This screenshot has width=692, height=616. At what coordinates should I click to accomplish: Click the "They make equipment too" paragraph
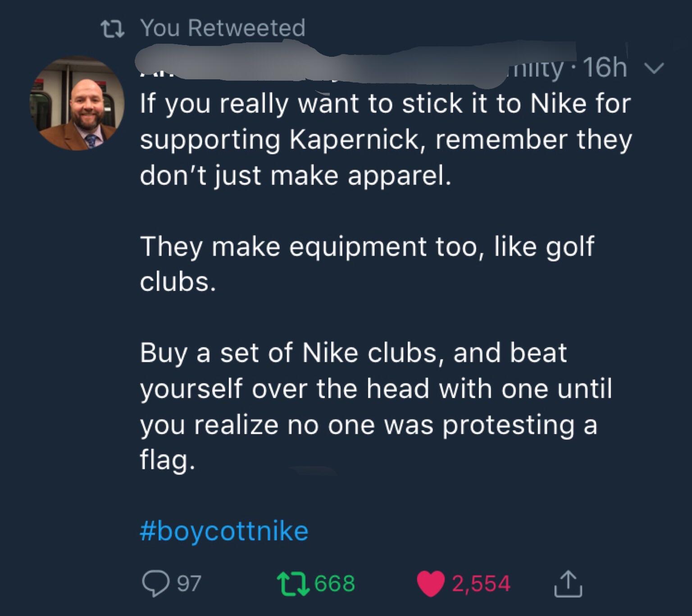point(366,264)
